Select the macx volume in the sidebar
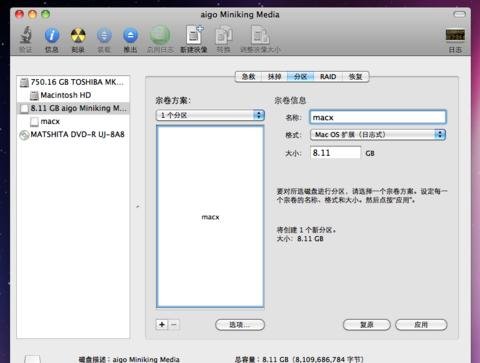The height and width of the screenshot is (363, 480). (x=73, y=121)
